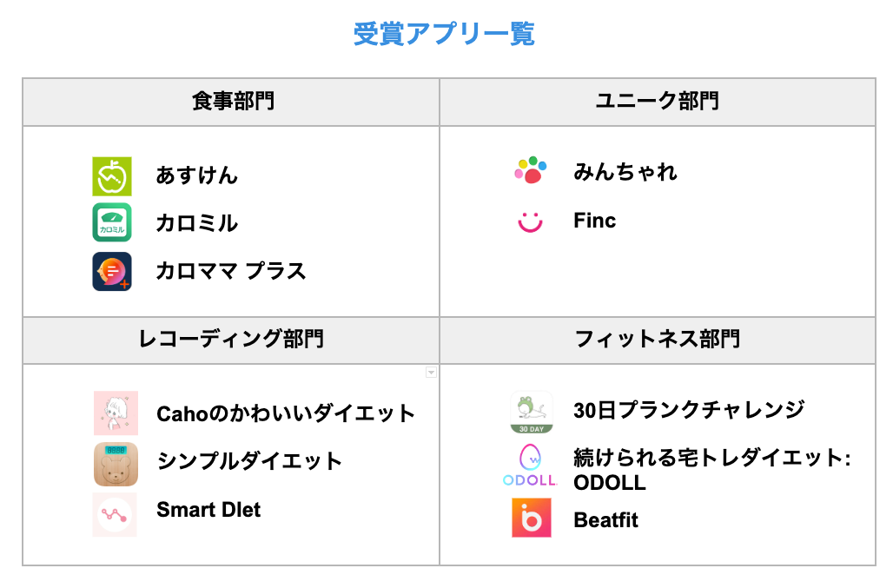Viewport: 893px width, 588px height.
Task: Click the シンプルダイエット bear icon
Action: (116, 463)
